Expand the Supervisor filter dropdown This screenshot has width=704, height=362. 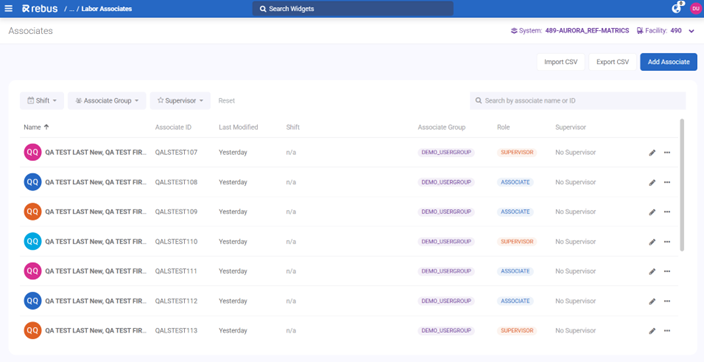click(x=180, y=101)
